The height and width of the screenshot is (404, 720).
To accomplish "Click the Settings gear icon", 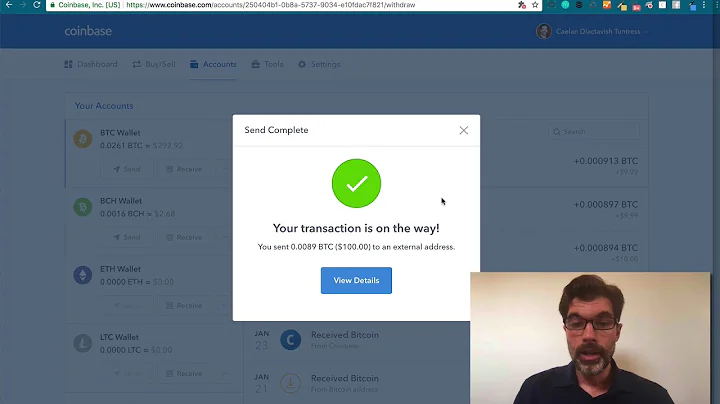I will 302,64.
